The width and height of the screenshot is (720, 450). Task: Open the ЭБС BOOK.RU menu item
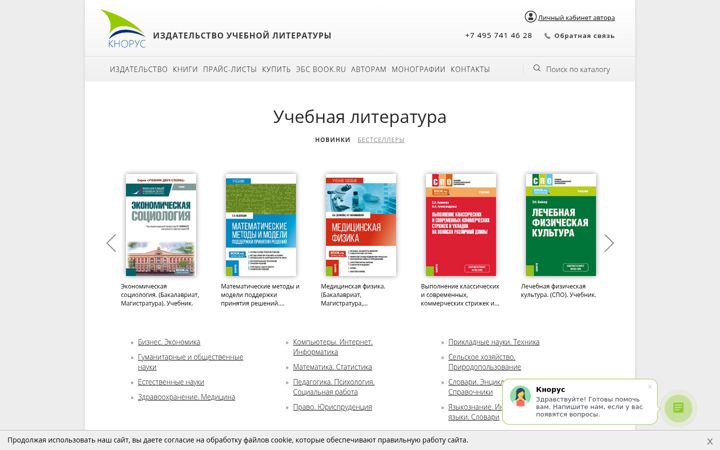(x=321, y=69)
